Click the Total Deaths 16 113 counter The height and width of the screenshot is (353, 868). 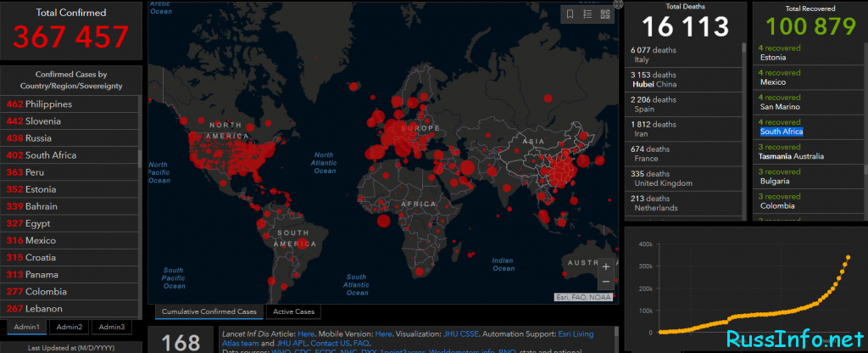(x=685, y=27)
